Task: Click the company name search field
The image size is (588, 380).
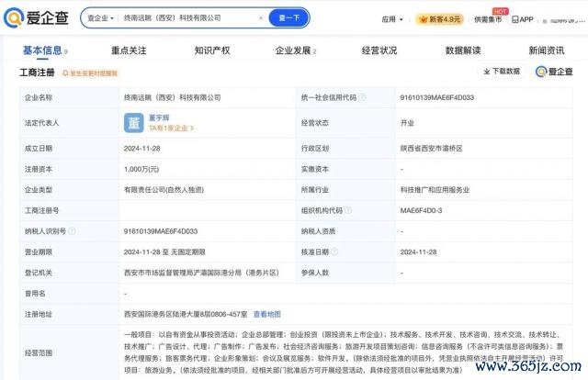Action: click(x=187, y=18)
